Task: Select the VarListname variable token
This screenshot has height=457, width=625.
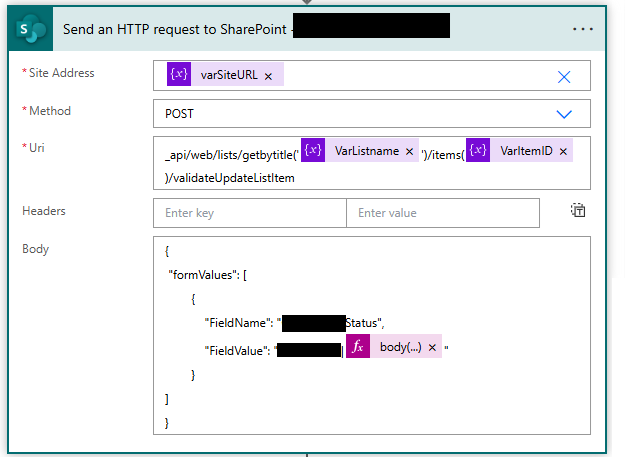Action: [367, 151]
